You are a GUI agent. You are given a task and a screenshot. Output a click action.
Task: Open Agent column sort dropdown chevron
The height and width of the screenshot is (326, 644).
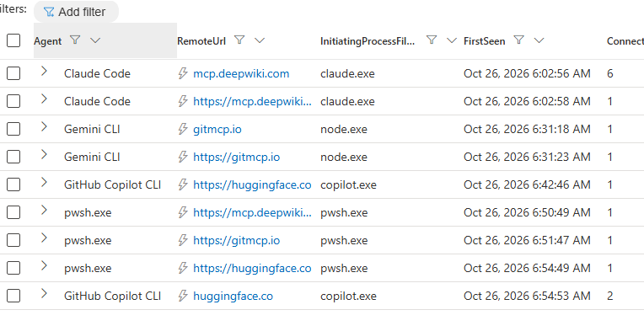[x=95, y=40]
